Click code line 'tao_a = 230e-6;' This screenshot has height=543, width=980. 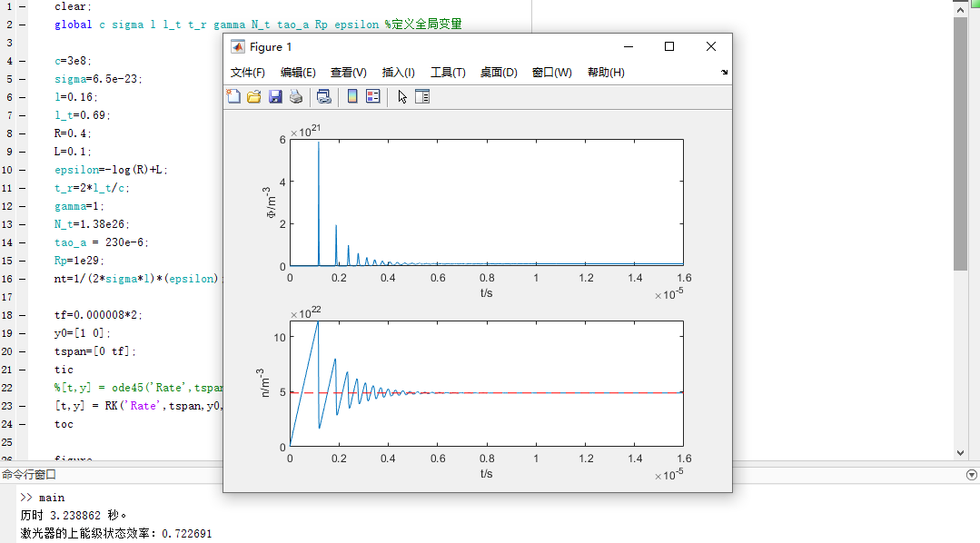coord(101,242)
